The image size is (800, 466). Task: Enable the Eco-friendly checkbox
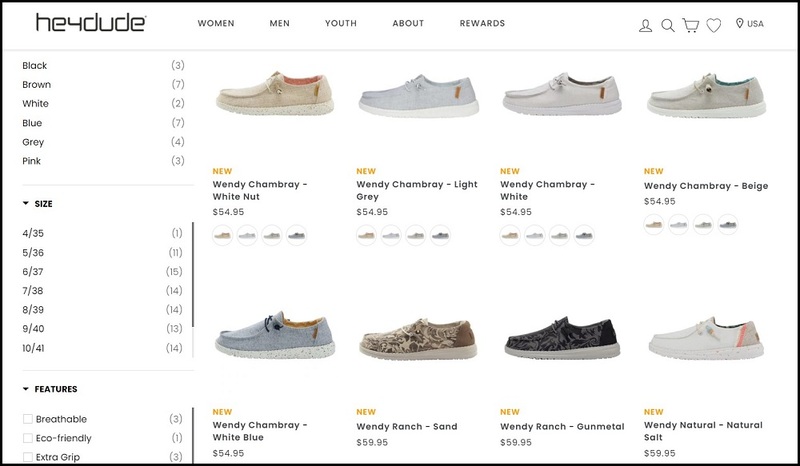[28, 438]
